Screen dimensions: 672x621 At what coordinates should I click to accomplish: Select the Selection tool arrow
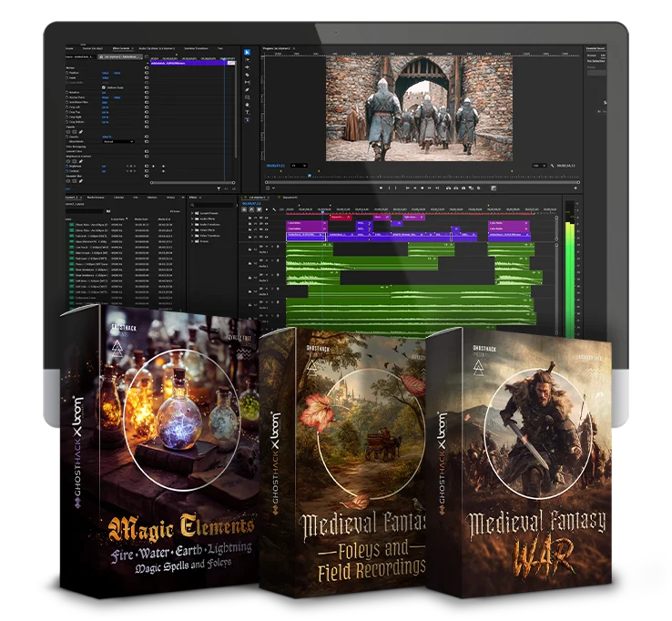pyautogui.click(x=248, y=52)
